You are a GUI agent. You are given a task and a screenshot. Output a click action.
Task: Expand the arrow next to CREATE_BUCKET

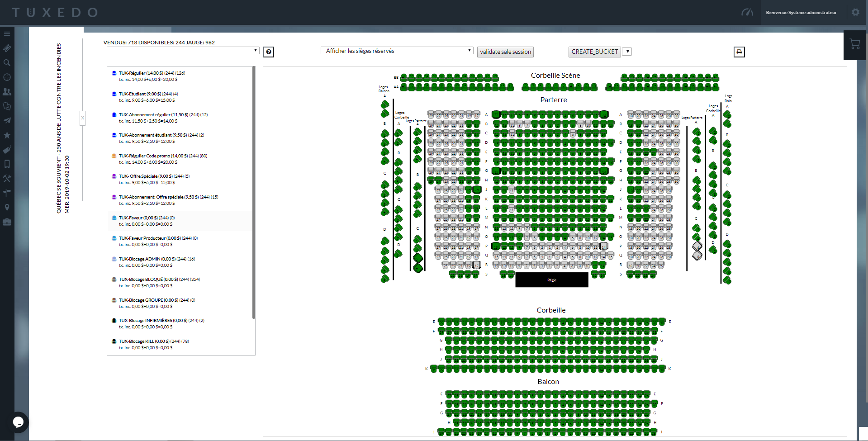coord(627,52)
